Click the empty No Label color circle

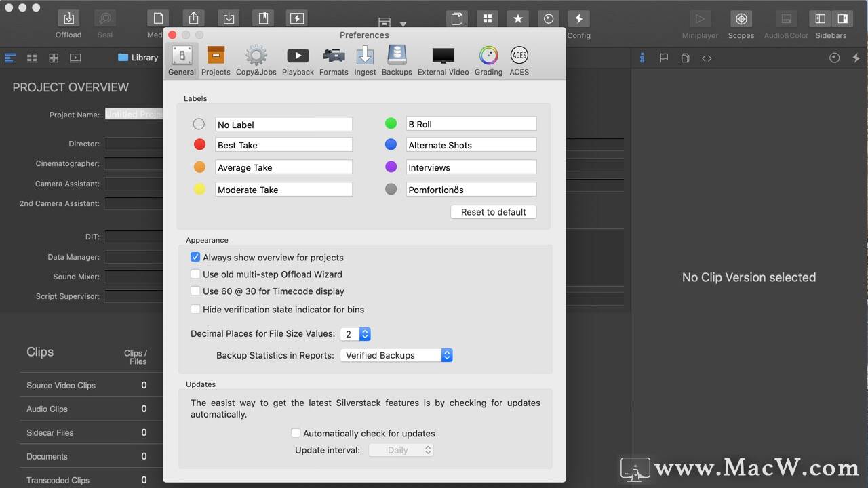coord(199,123)
